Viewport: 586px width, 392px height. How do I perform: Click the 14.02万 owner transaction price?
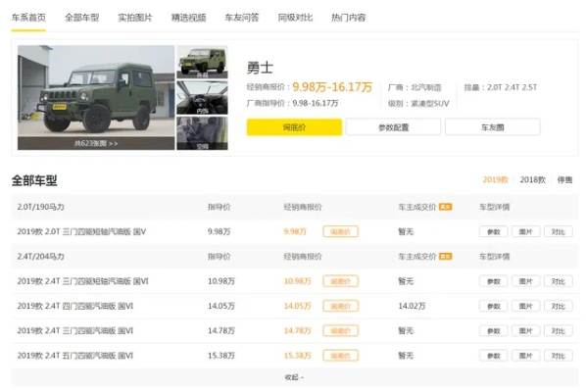coord(412,306)
